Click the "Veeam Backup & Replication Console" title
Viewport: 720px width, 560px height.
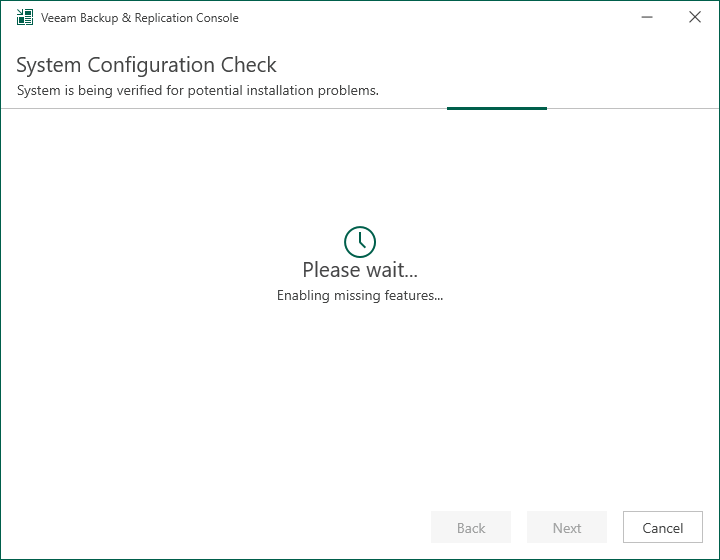[140, 18]
